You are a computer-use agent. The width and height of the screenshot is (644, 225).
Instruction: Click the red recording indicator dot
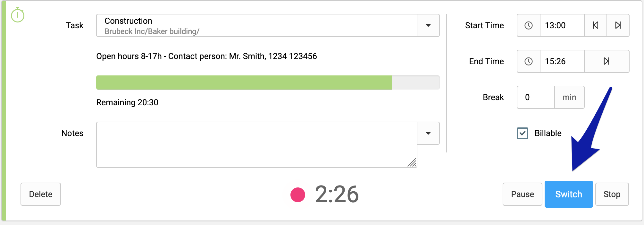298,195
